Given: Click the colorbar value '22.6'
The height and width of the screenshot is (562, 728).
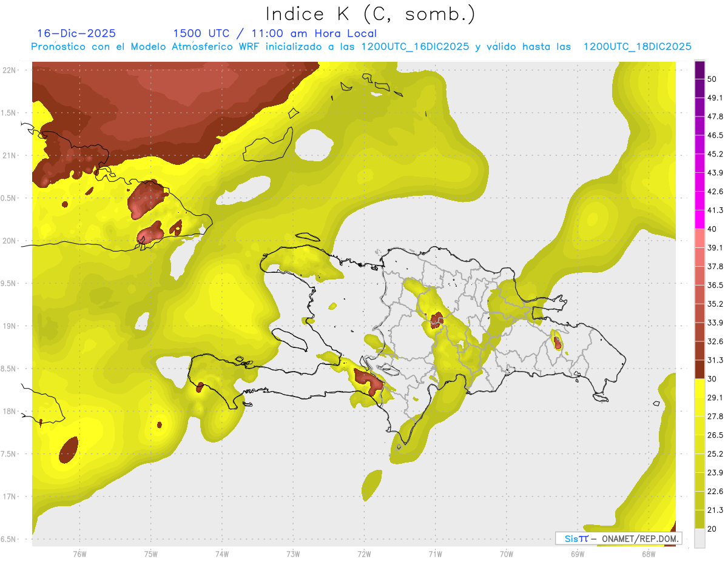Looking at the screenshot, I should [x=715, y=492].
